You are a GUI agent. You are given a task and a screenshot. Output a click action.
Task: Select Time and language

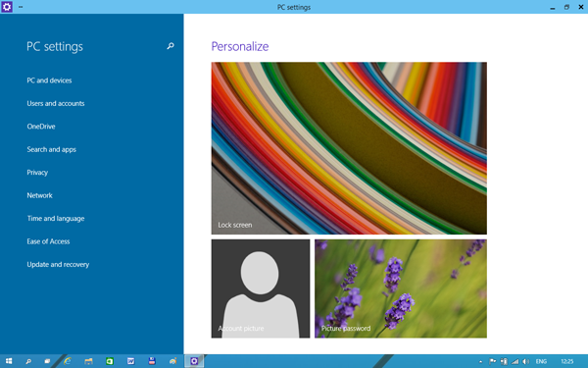point(56,218)
